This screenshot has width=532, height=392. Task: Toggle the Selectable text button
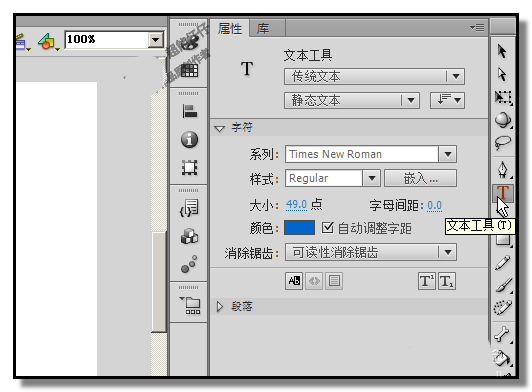pyautogui.click(x=294, y=281)
